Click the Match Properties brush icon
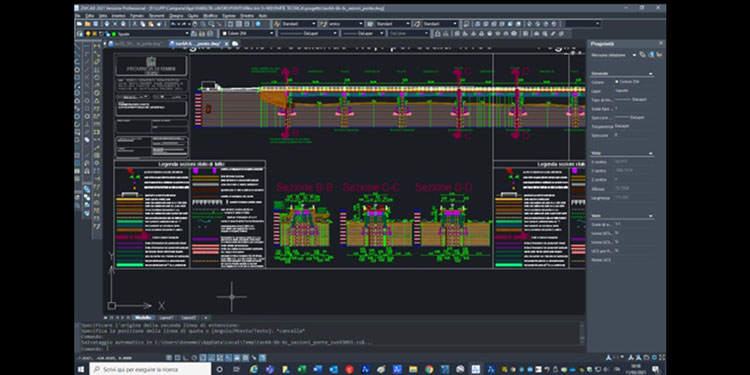This screenshot has height=375, width=750. (x=159, y=23)
